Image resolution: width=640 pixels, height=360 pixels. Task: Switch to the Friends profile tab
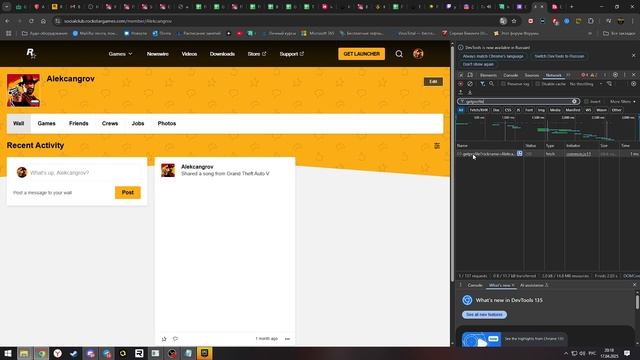[x=79, y=123]
